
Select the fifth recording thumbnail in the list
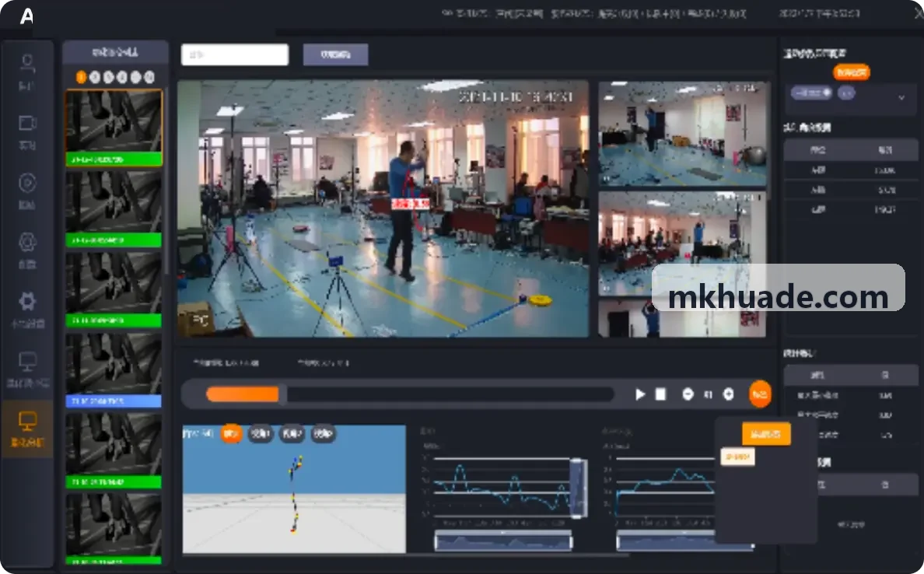(114, 450)
